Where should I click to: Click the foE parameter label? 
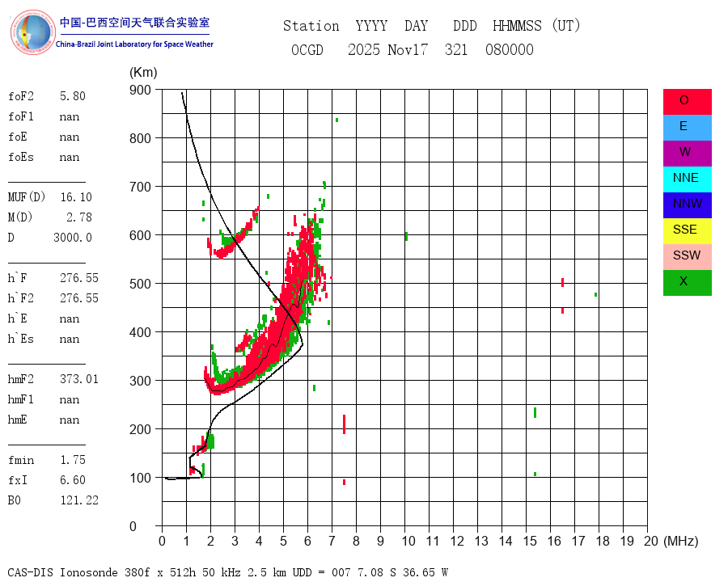18,137
